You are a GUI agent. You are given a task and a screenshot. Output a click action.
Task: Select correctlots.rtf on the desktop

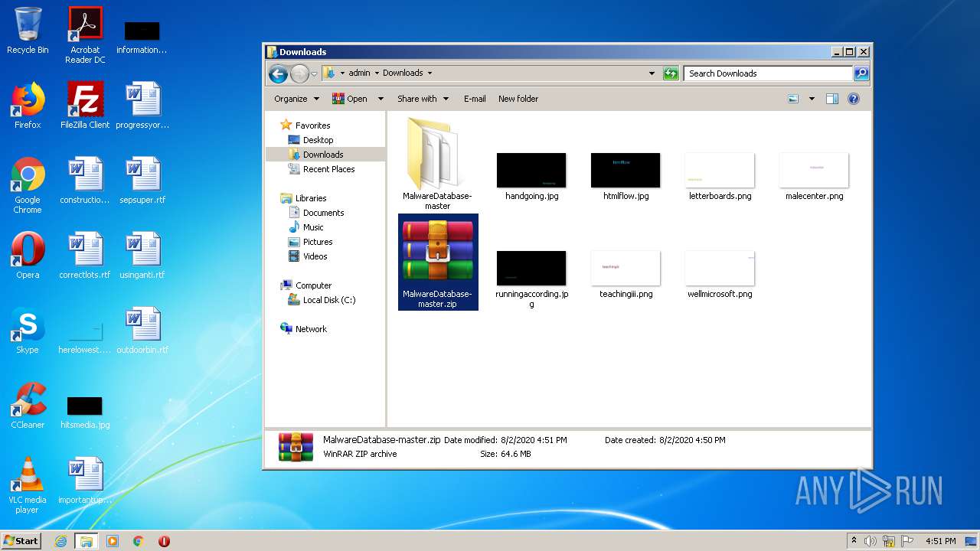pyautogui.click(x=85, y=256)
